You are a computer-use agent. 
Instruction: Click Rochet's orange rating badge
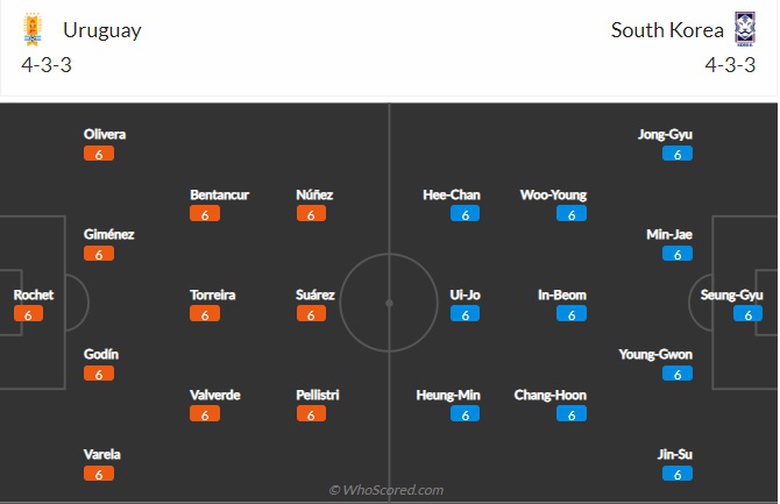(x=29, y=314)
